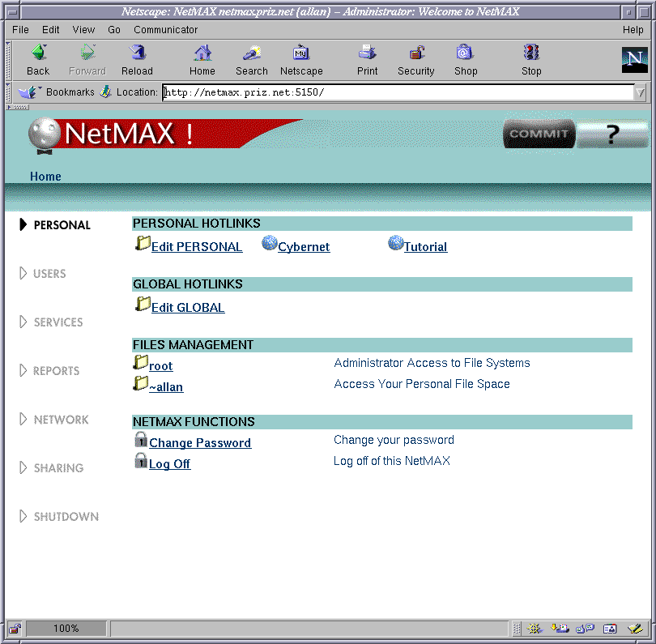Image resolution: width=656 pixels, height=644 pixels.
Task: Open the location history dropdown arrow
Action: point(641,92)
